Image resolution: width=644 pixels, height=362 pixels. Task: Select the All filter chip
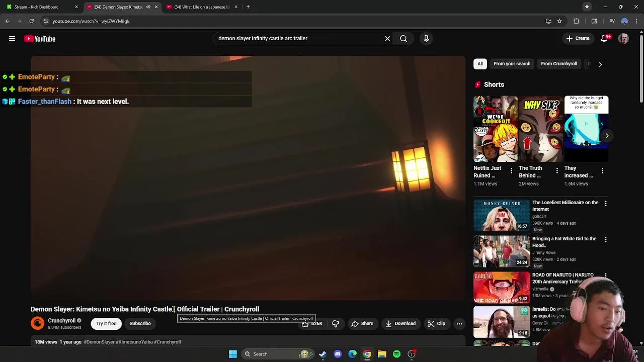pos(480,64)
